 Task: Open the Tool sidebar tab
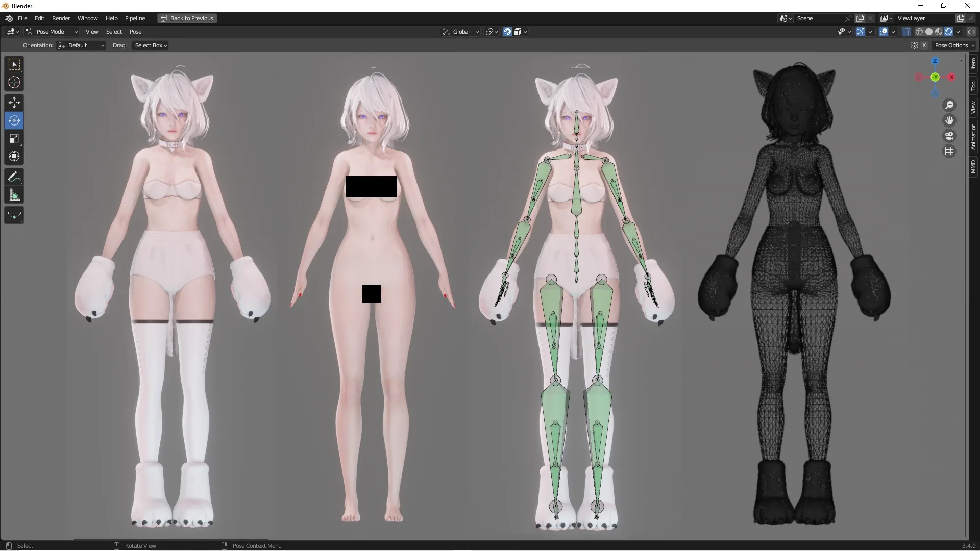(x=973, y=85)
